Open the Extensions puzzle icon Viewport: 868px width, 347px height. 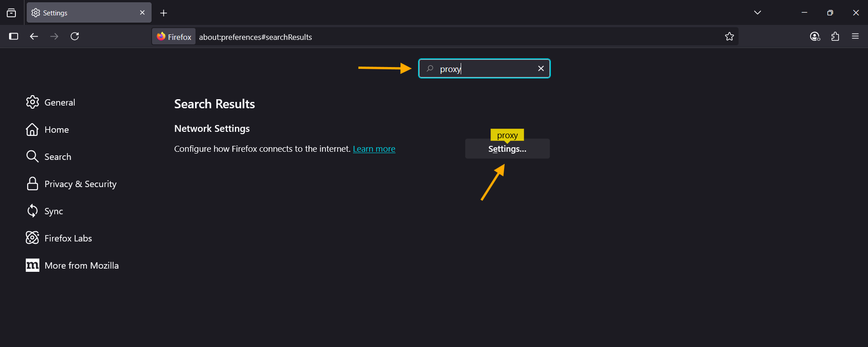(835, 36)
